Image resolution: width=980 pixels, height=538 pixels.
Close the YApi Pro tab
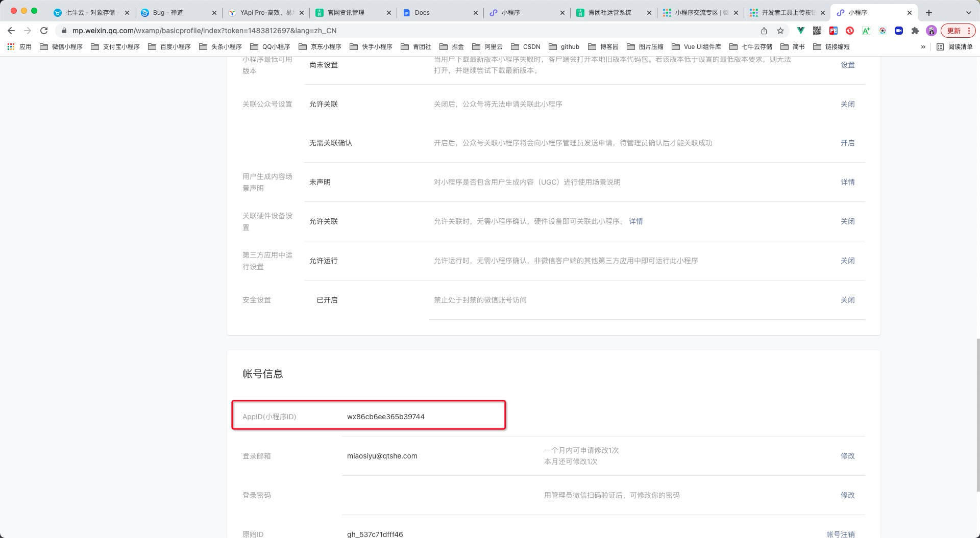pos(302,13)
